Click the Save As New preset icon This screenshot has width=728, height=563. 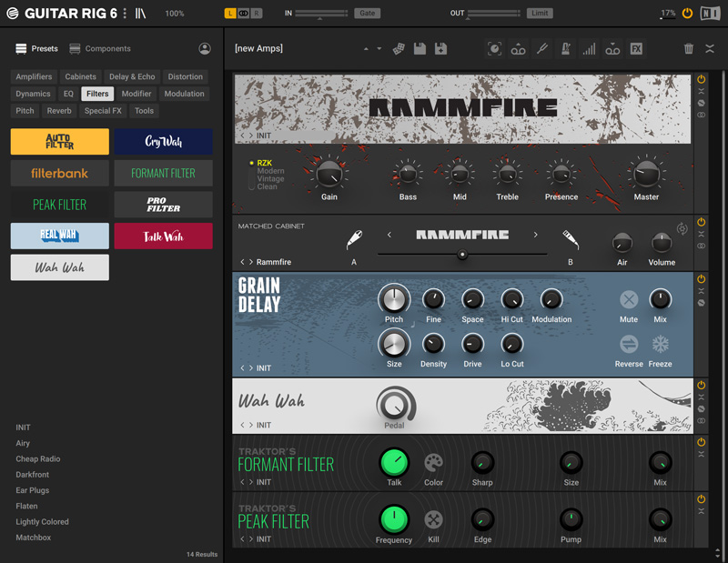(x=440, y=49)
